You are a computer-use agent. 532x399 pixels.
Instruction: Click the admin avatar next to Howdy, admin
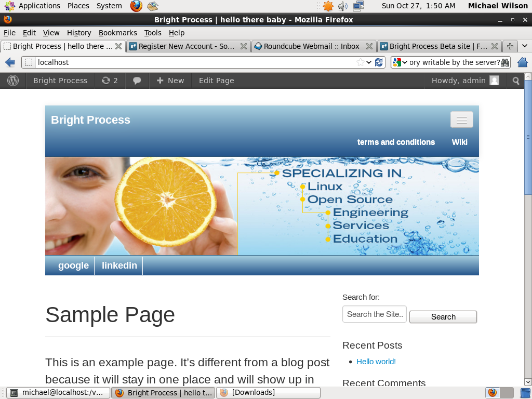(494, 81)
